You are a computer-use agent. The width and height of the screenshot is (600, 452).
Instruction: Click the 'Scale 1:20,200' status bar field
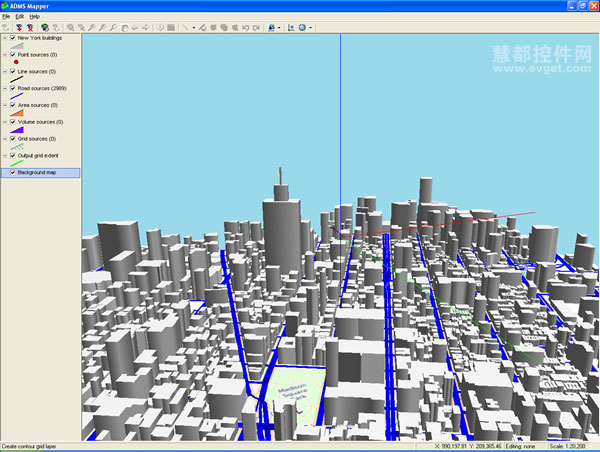click(567, 446)
